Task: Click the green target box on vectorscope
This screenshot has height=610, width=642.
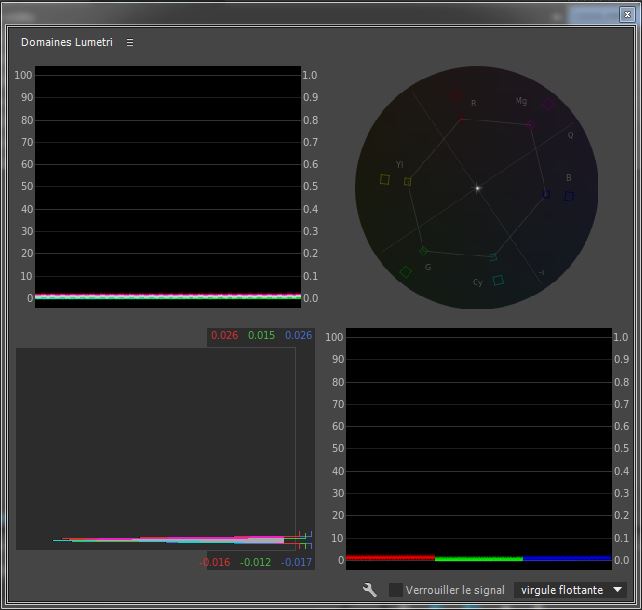Action: click(405, 272)
